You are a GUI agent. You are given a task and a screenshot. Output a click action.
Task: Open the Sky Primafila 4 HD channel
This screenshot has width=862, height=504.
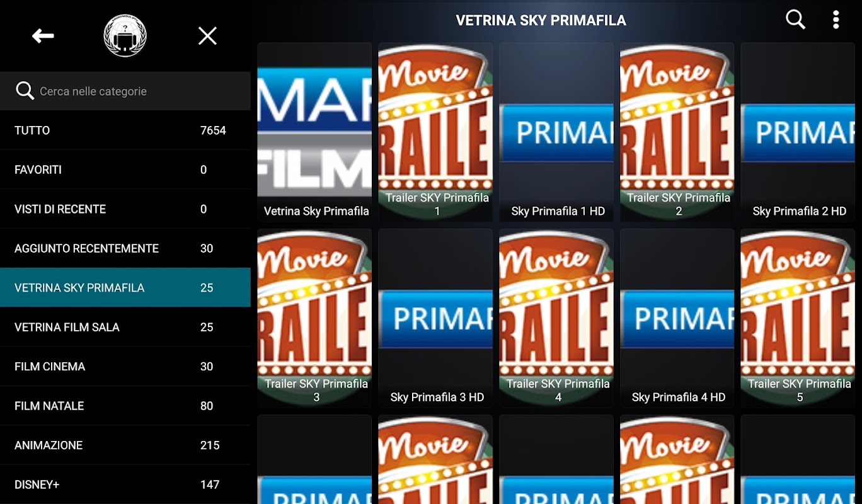coord(677,318)
